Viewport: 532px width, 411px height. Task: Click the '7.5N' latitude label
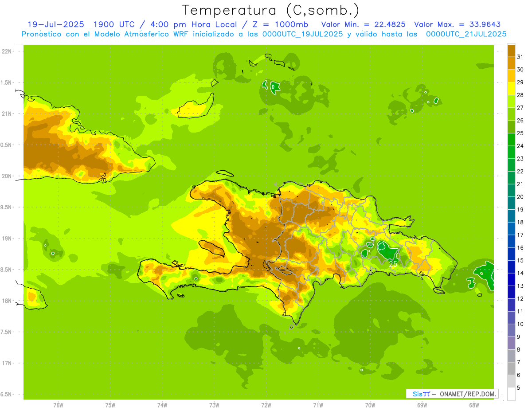[7, 332]
